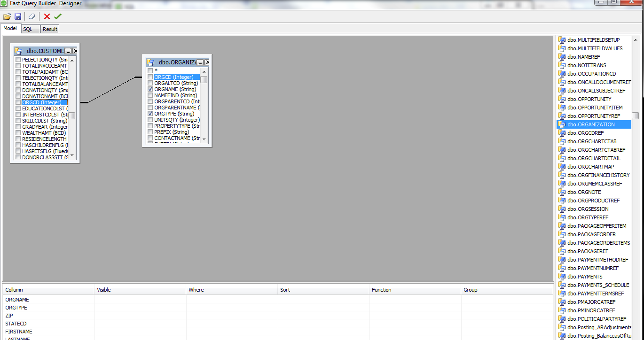
Task: Tick the asterisk all-fields checkbox in ORGANIZATION
Action: tap(150, 71)
